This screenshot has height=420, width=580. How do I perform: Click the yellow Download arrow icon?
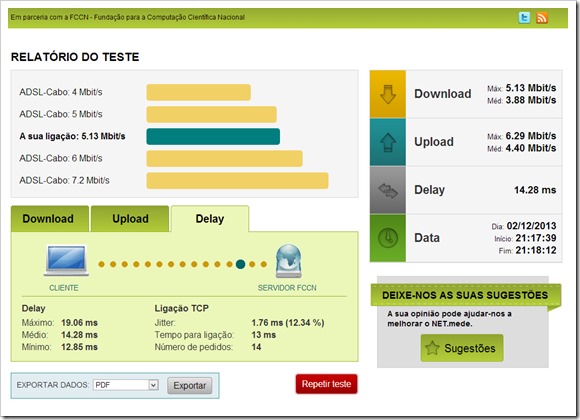[388, 94]
